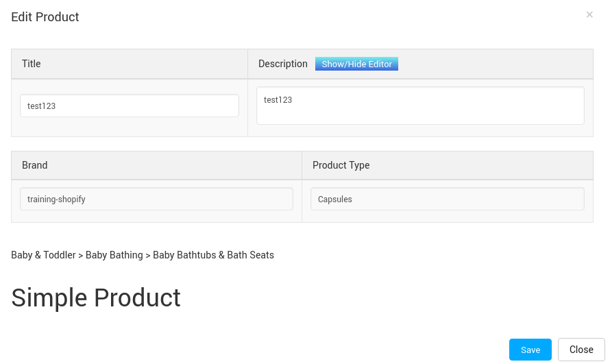This screenshot has height=364, width=610.
Task: Click the Title column header
Action: click(31, 64)
